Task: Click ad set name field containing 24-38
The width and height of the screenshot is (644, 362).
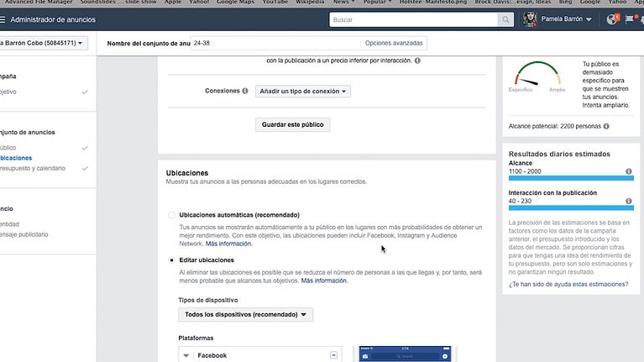Action: 275,43
